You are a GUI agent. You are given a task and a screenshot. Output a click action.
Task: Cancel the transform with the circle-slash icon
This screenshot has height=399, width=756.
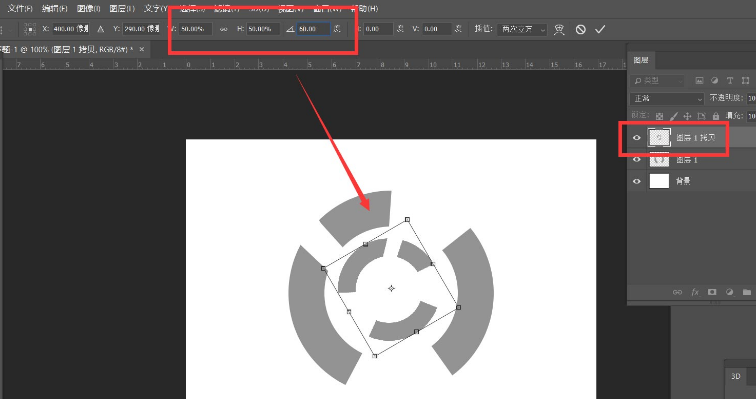pos(580,29)
